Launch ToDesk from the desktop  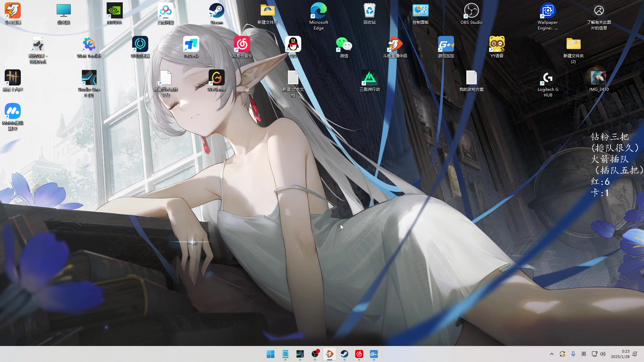pyautogui.click(x=191, y=47)
